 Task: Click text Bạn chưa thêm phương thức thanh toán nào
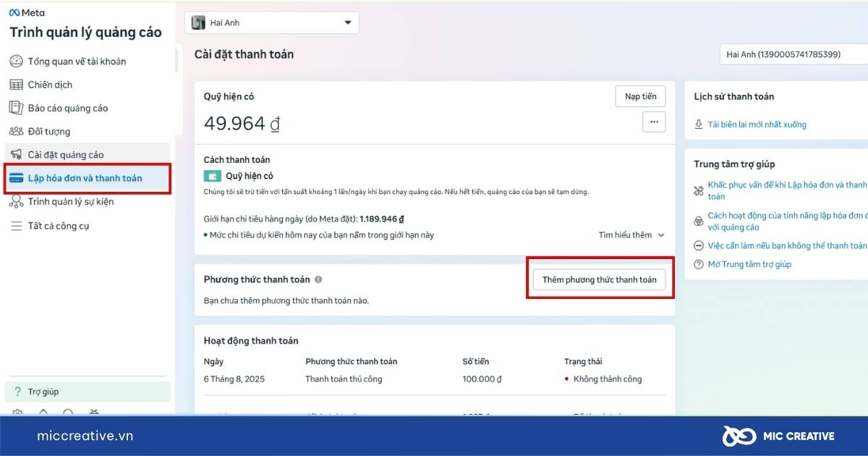(x=286, y=300)
